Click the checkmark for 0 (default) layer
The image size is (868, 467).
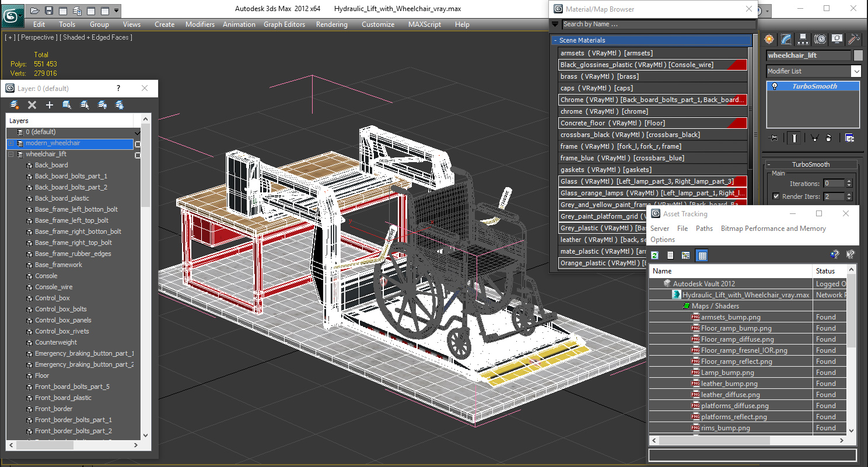pos(138,133)
